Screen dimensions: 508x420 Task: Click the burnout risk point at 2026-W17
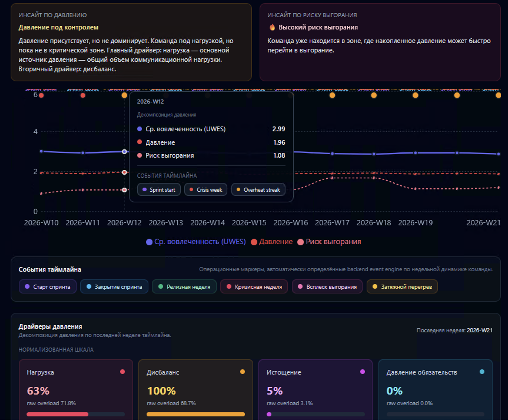[x=332, y=178]
